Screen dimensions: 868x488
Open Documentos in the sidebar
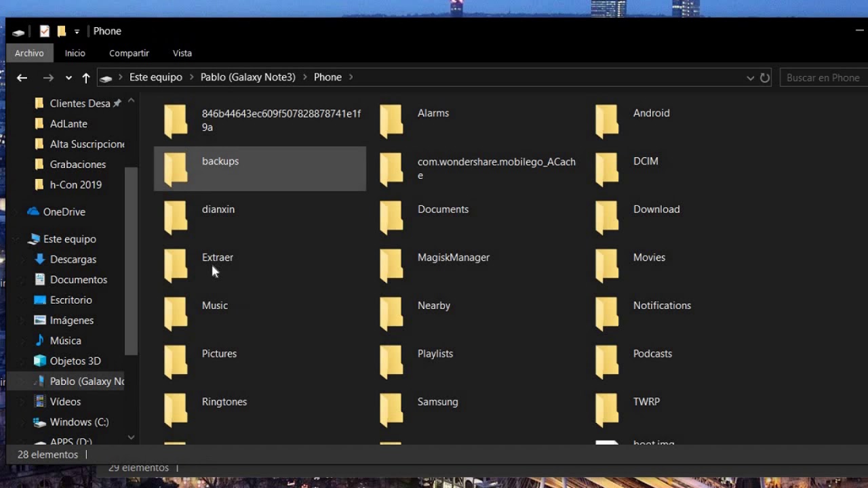(x=79, y=279)
